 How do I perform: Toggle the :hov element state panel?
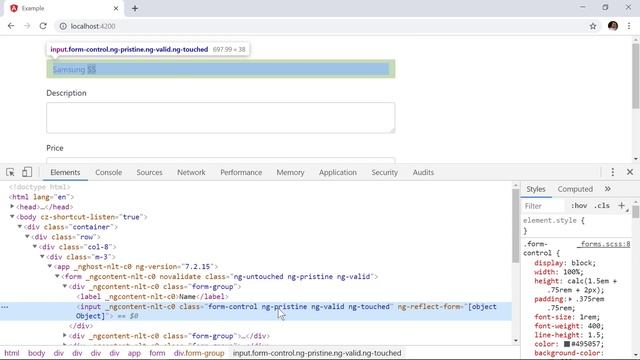[579, 206]
